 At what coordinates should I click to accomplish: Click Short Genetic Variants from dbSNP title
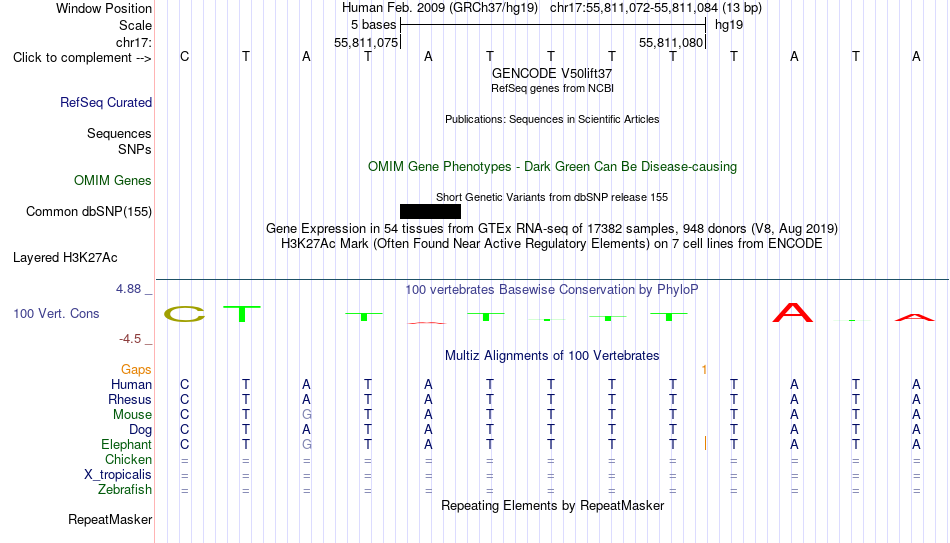click(x=552, y=197)
